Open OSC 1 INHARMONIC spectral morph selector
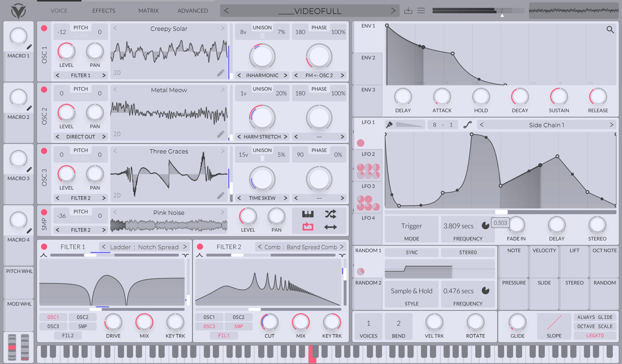622x364 pixels. (262, 76)
